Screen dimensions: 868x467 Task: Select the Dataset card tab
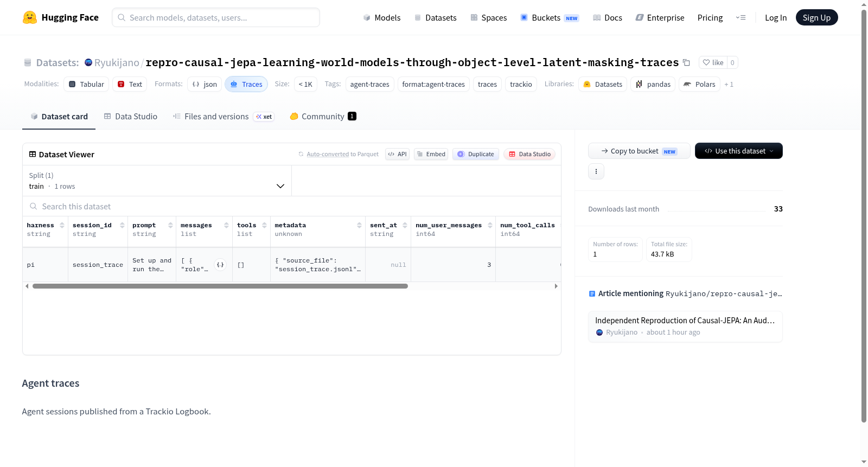(59, 116)
